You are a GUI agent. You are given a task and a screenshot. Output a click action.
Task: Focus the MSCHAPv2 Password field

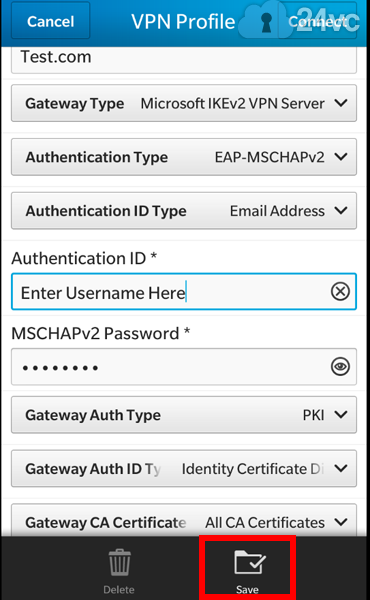click(x=184, y=367)
